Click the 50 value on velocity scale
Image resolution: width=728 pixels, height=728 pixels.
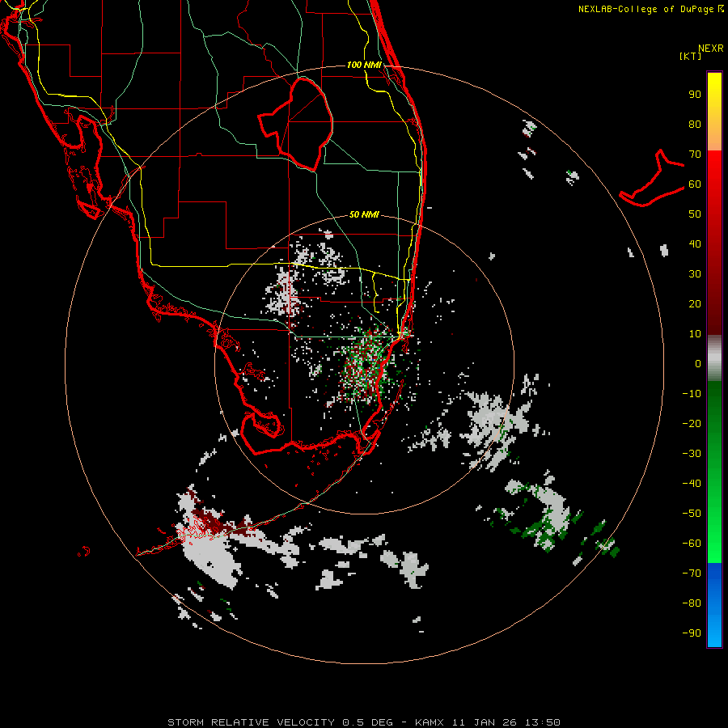point(695,214)
